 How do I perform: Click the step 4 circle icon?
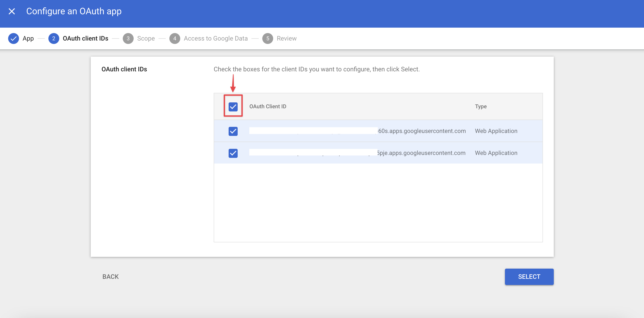[175, 38]
